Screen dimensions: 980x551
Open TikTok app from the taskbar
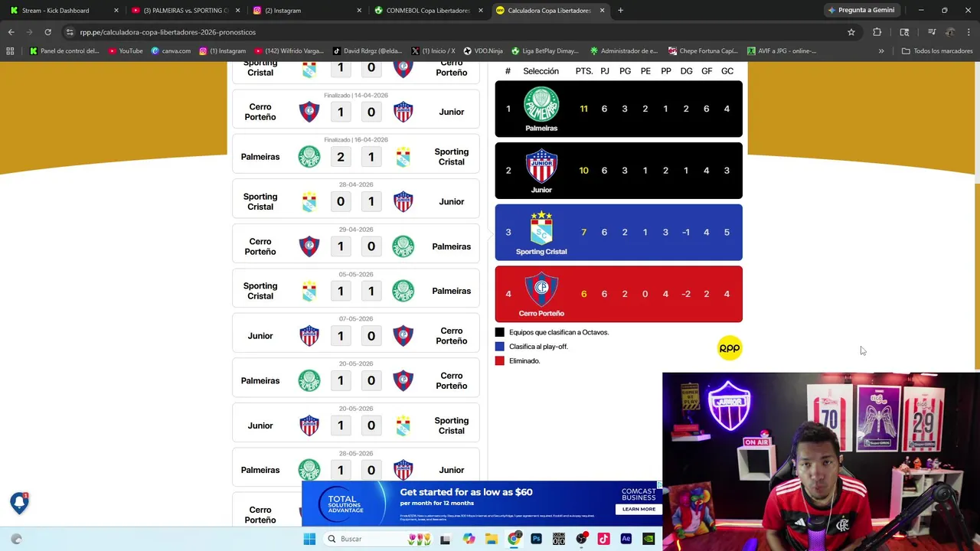(603, 539)
